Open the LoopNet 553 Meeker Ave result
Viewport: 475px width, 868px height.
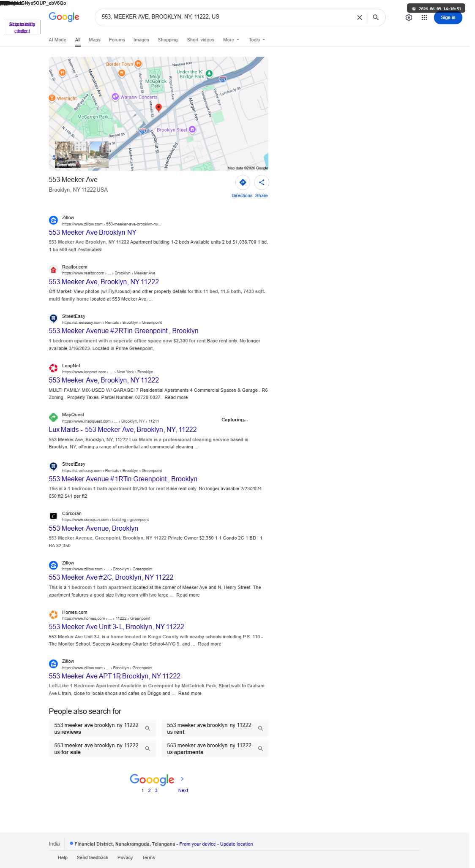pyautogui.click(x=104, y=380)
